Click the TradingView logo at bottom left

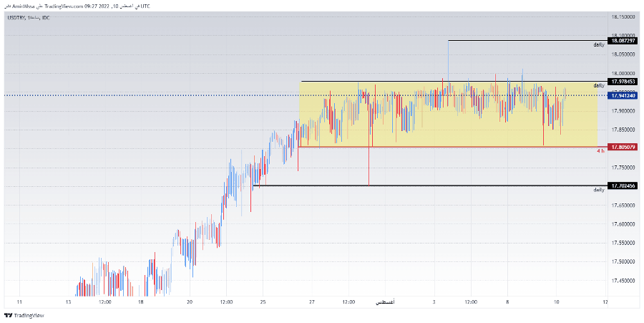[x=24, y=316]
